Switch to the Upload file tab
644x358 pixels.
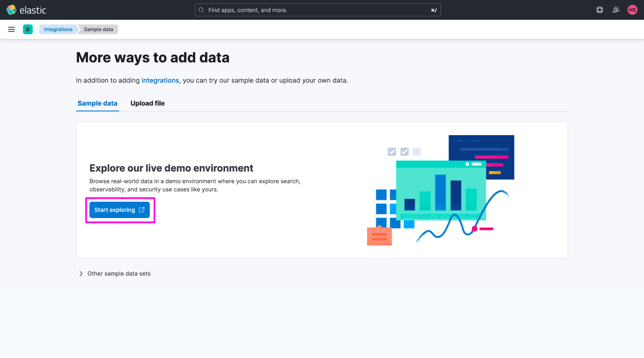[x=147, y=103]
